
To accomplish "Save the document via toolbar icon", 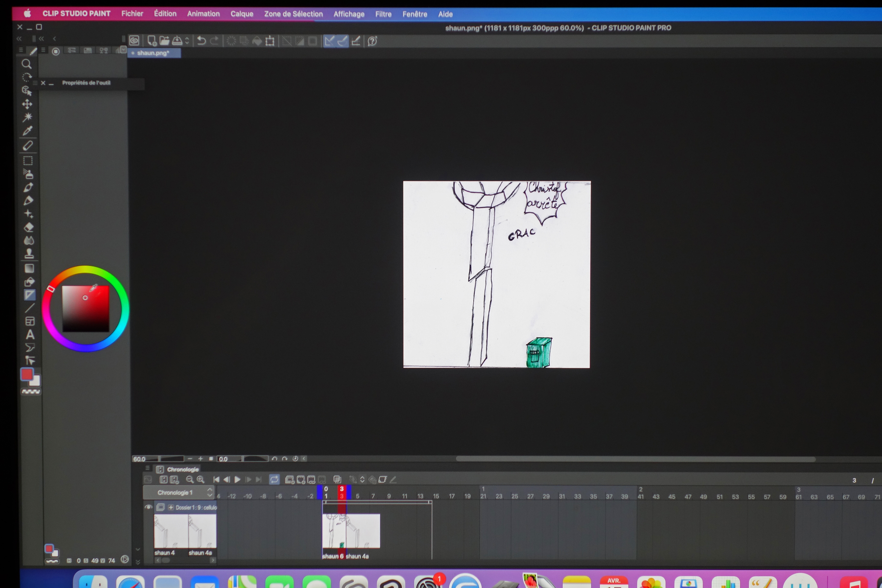I will pos(177,40).
